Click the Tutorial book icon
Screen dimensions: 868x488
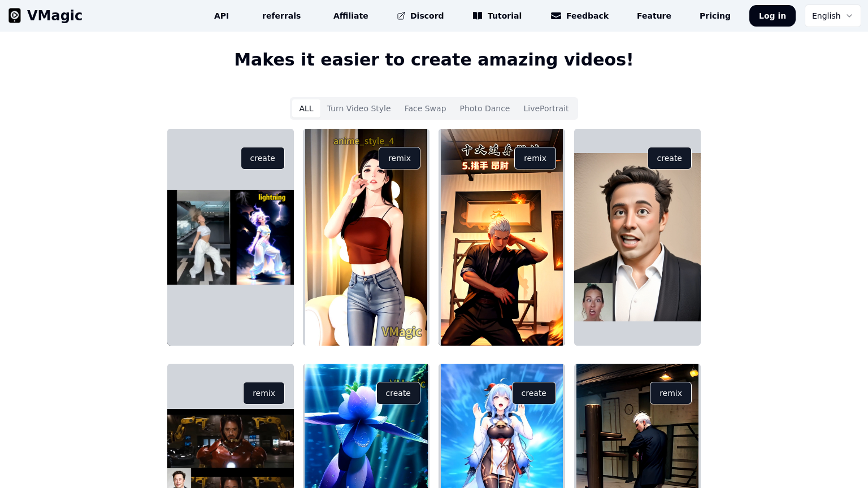[x=478, y=16]
